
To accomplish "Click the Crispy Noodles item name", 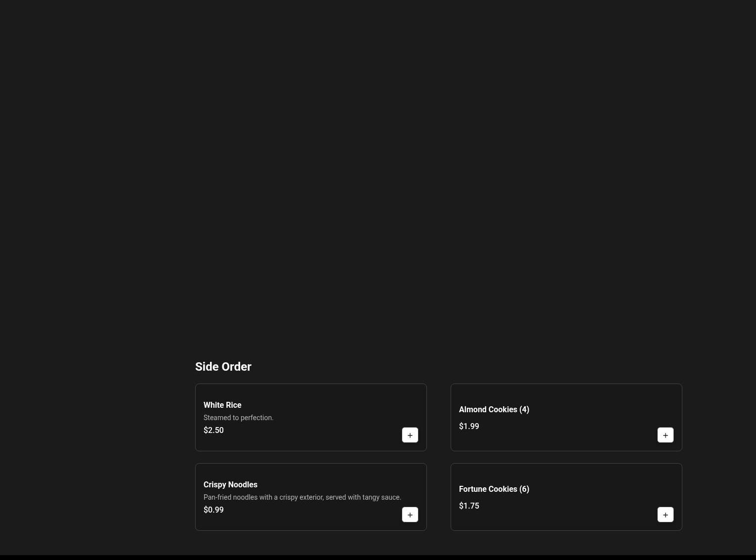I will (230, 484).
